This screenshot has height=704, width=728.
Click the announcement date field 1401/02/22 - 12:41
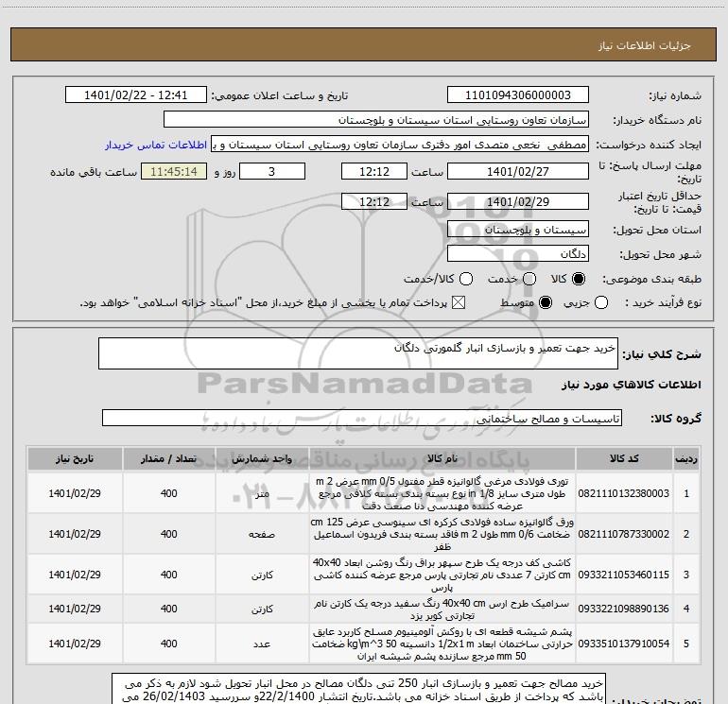(135, 95)
